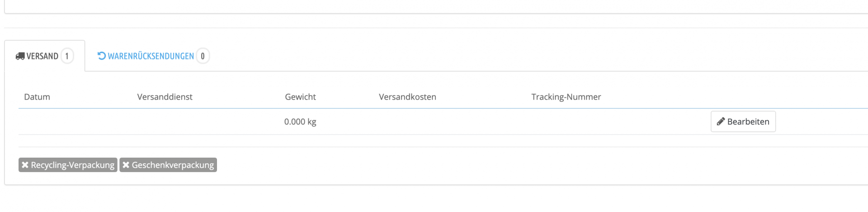This screenshot has height=212, width=868.
Task: Switch to the Warenrücksendungen tab
Action: 153,56
